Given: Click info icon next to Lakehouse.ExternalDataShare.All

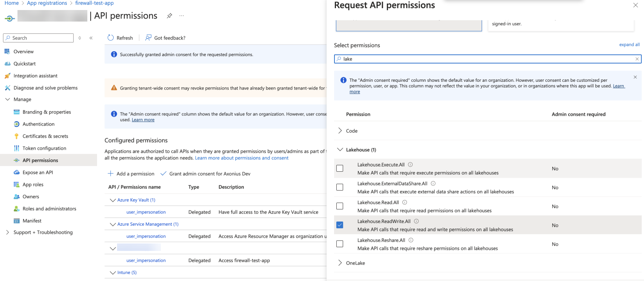Looking at the screenshot, I should pyautogui.click(x=433, y=184).
